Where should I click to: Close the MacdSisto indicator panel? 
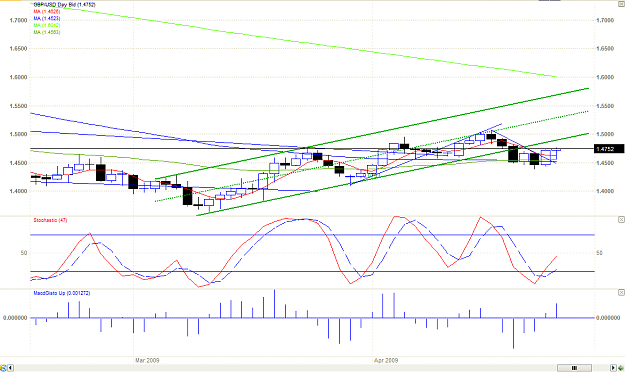(x=621, y=293)
